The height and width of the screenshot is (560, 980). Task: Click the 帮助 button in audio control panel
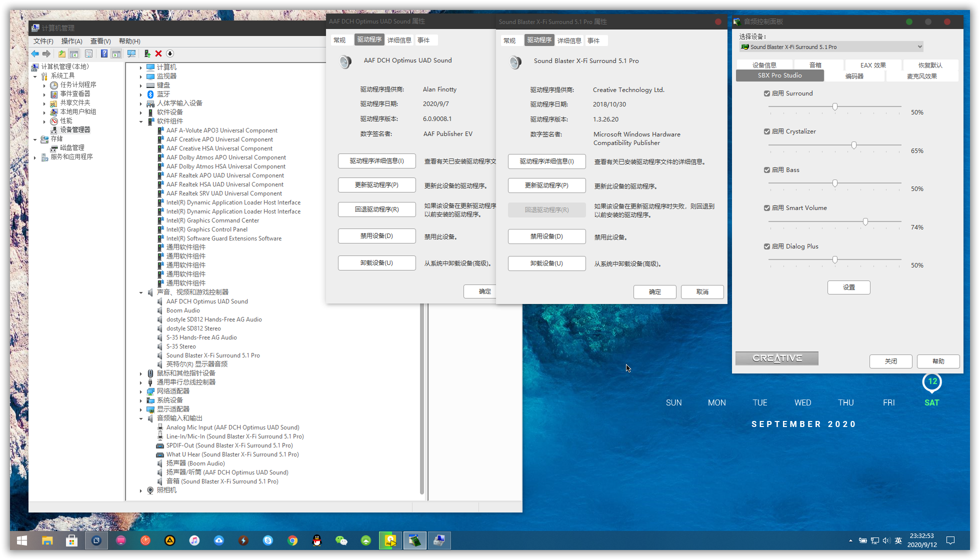[x=938, y=361]
